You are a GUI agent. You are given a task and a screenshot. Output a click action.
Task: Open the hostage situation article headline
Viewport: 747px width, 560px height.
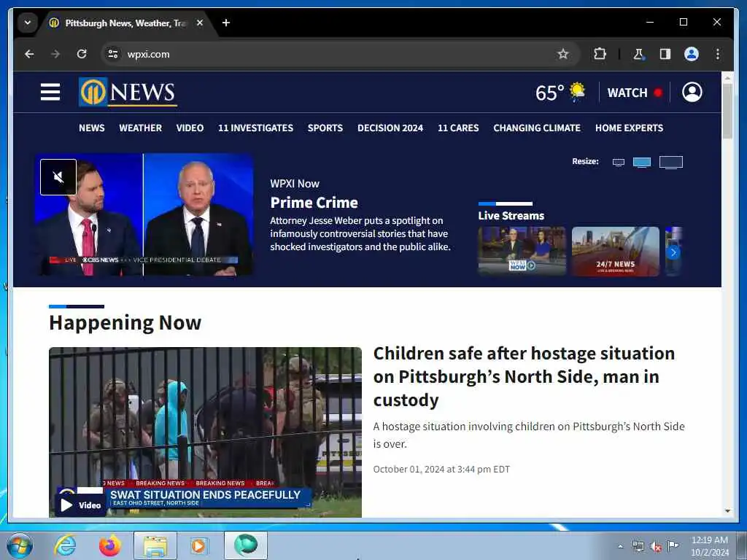524,376
